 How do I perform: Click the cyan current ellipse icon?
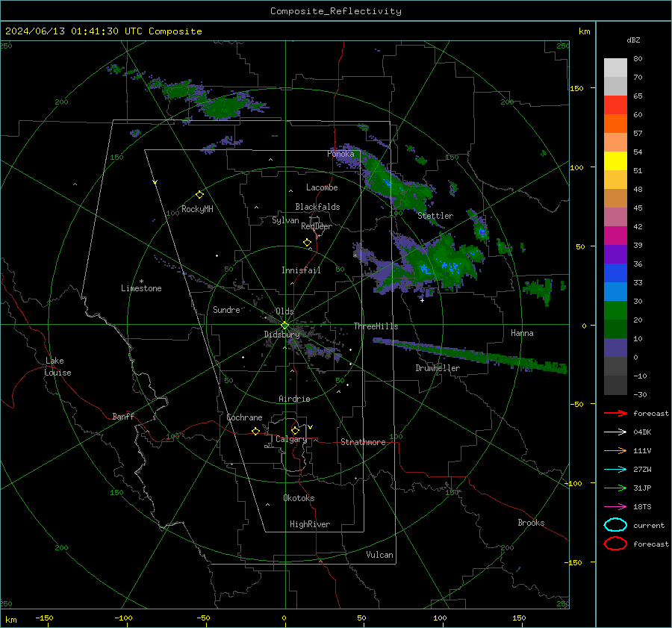tap(615, 525)
